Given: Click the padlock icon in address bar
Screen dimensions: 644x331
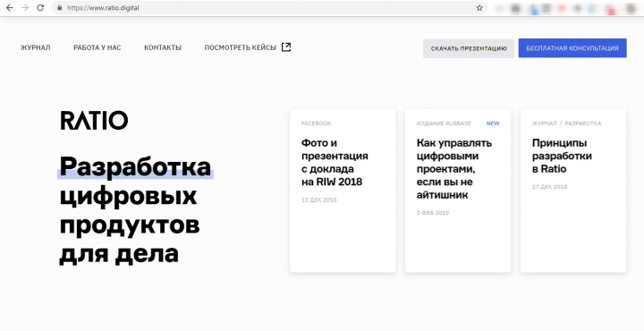Looking at the screenshot, I should [x=60, y=8].
